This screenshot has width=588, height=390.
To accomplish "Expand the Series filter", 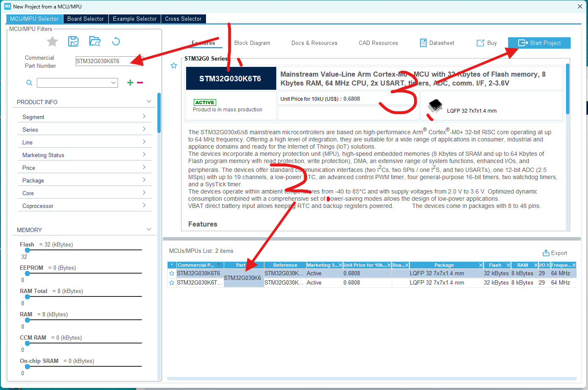I will pyautogui.click(x=144, y=129).
